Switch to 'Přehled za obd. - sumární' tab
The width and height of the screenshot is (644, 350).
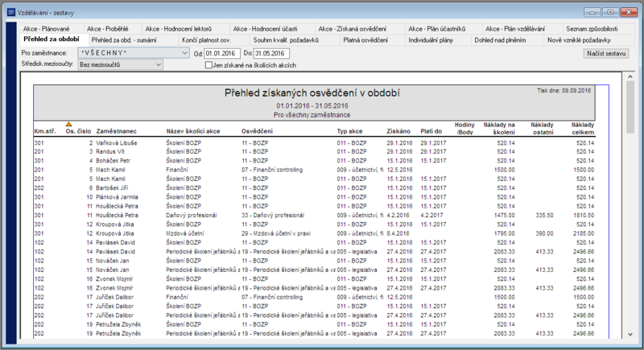click(124, 40)
